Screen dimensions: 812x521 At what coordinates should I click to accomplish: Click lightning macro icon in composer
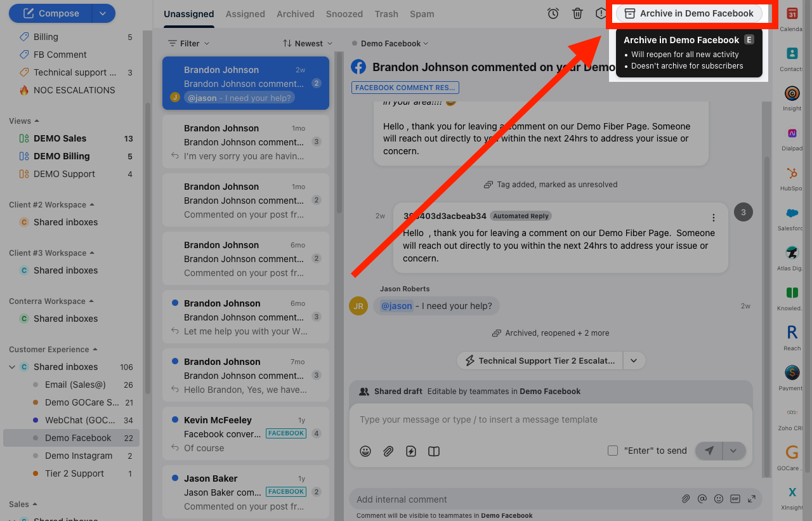pyautogui.click(x=411, y=451)
